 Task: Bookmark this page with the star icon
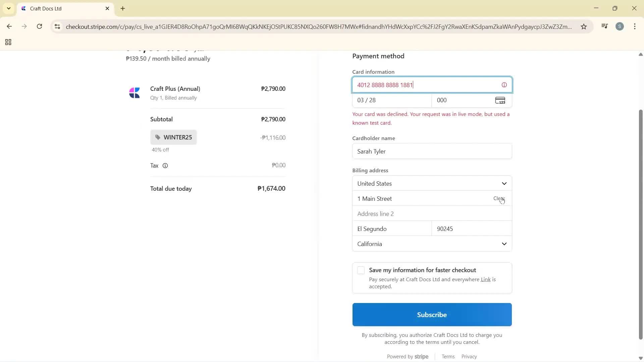pos(584,26)
